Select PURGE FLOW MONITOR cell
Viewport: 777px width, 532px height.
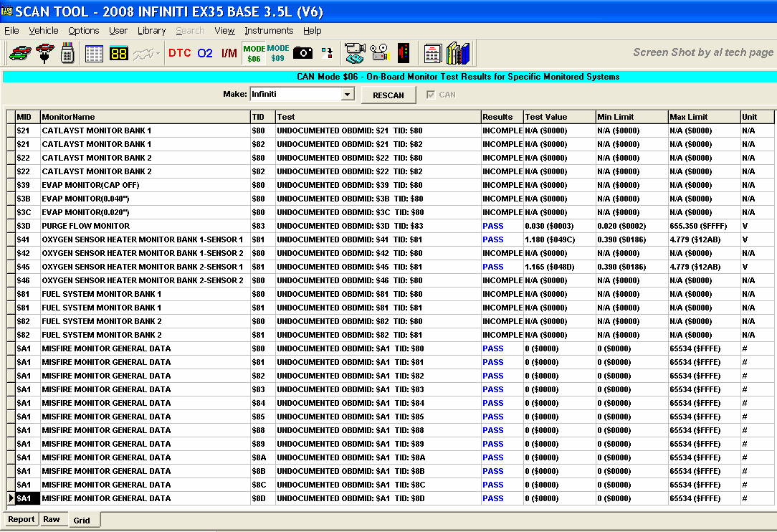pyautogui.click(x=146, y=226)
